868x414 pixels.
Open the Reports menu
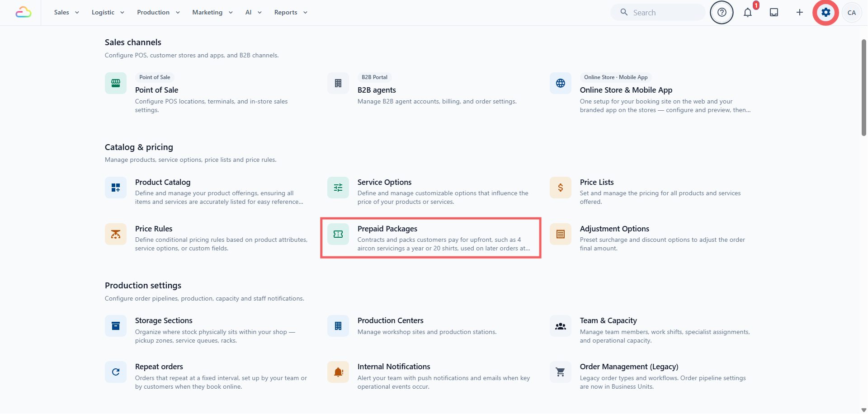click(291, 13)
